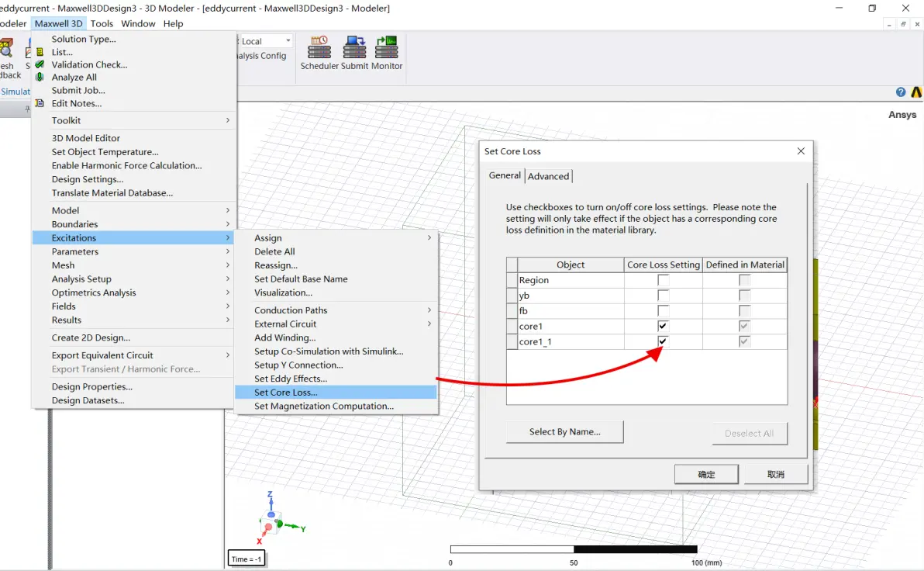Click the Analyze All icon
Viewport: 924px width, 571px height.
(40, 78)
